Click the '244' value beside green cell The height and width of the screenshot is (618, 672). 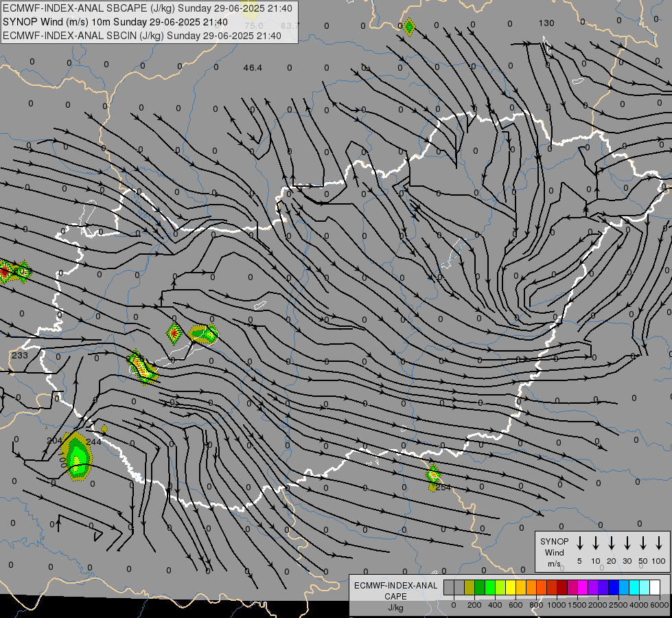pos(94,442)
